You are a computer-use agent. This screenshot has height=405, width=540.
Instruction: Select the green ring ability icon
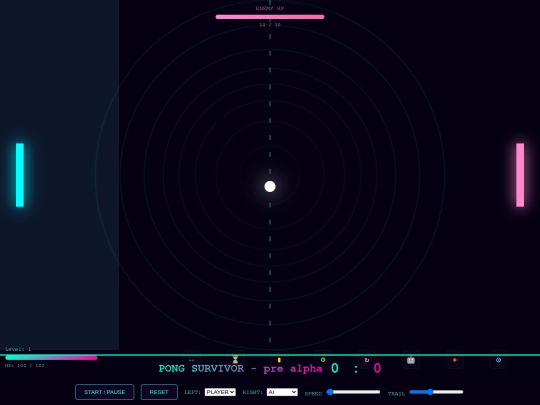pyautogui.click(x=323, y=360)
